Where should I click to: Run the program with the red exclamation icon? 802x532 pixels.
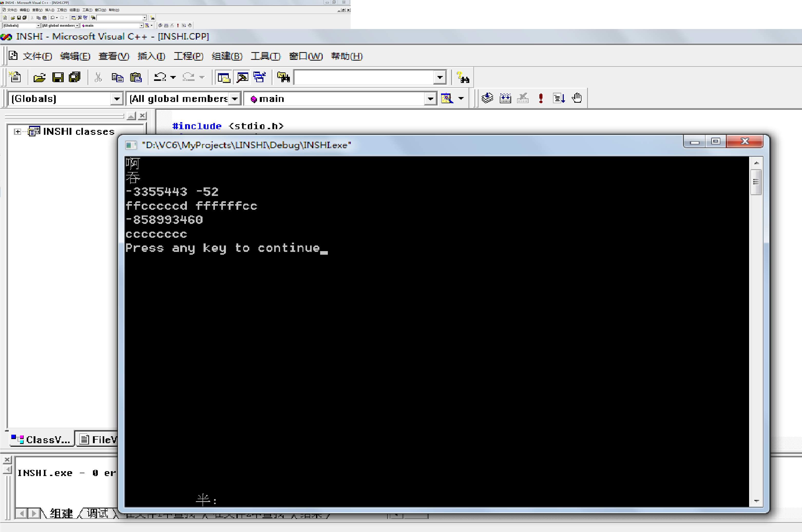point(541,98)
